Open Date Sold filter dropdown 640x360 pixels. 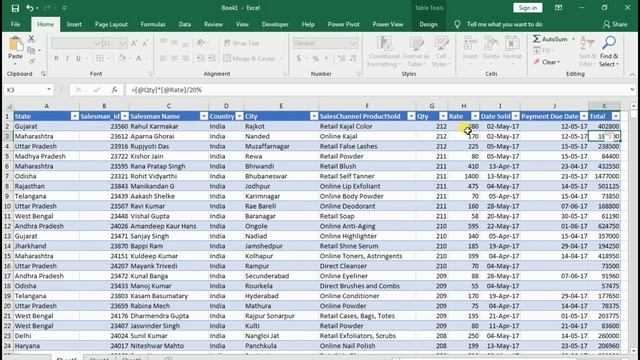516,116
